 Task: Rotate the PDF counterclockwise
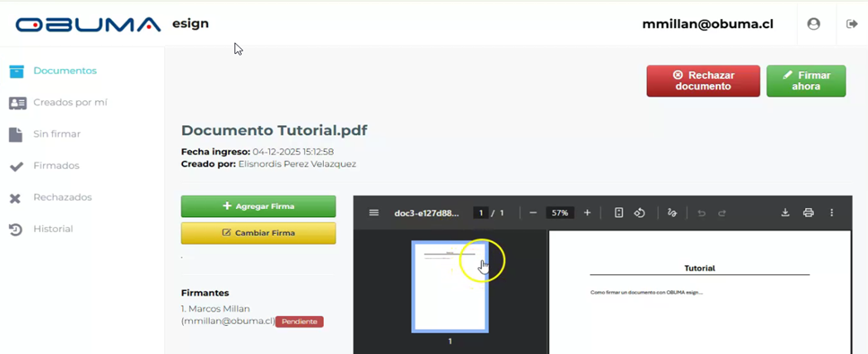639,213
